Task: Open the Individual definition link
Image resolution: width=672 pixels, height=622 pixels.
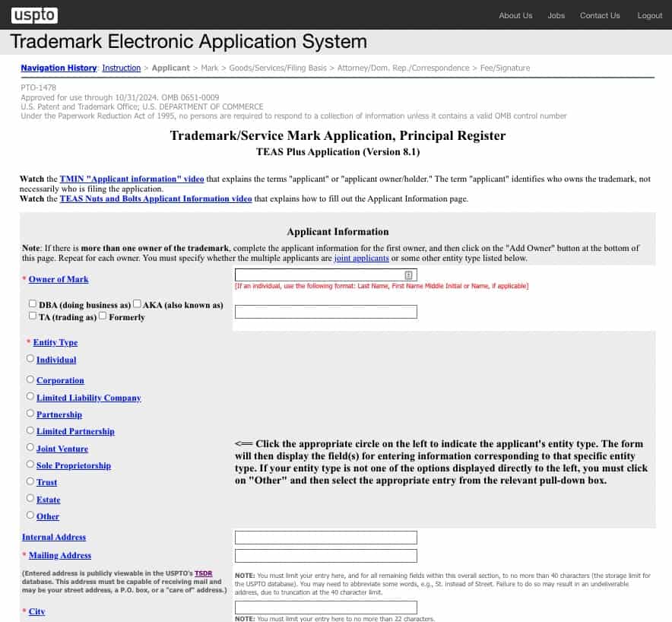Action: coord(56,360)
